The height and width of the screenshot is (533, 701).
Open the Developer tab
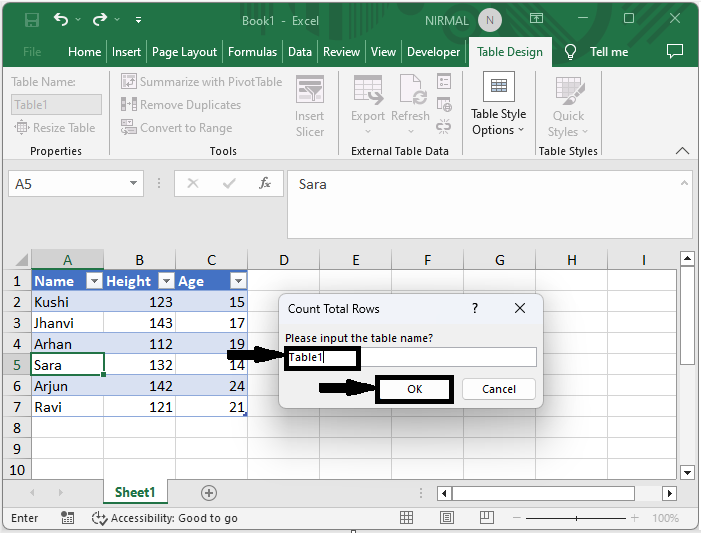tap(433, 52)
